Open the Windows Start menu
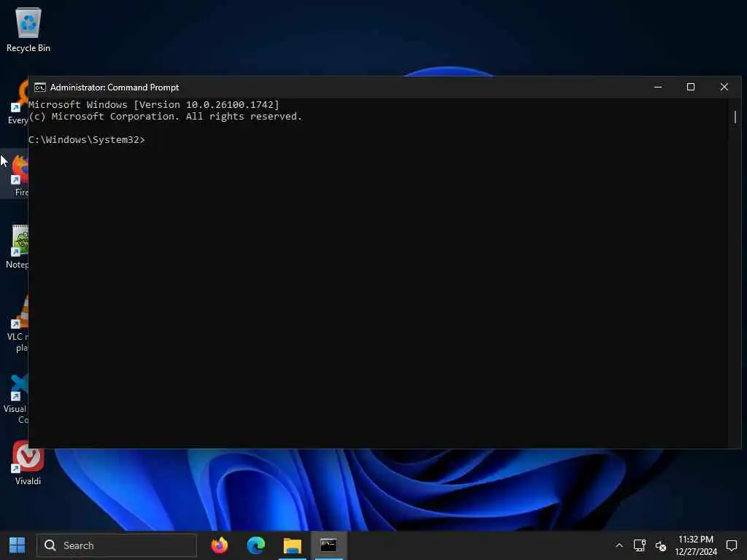The width and height of the screenshot is (747, 560). click(x=18, y=545)
